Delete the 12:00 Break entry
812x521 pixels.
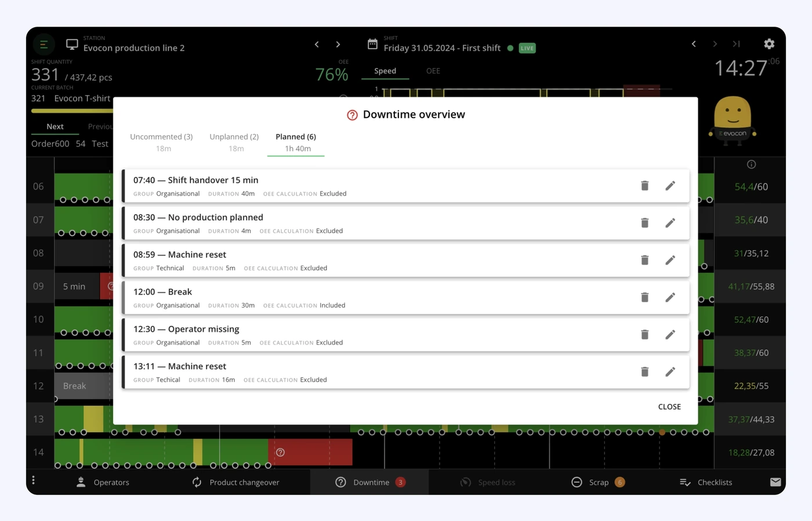tap(644, 297)
